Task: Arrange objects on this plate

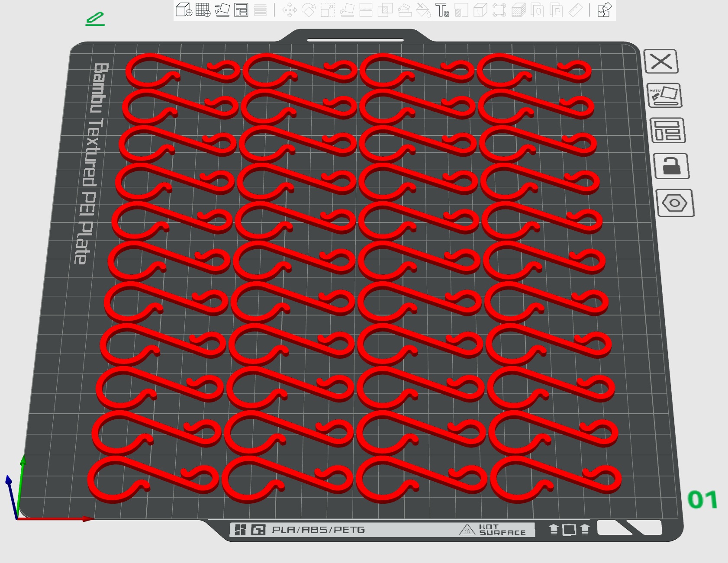Action: pyautogui.click(x=668, y=130)
